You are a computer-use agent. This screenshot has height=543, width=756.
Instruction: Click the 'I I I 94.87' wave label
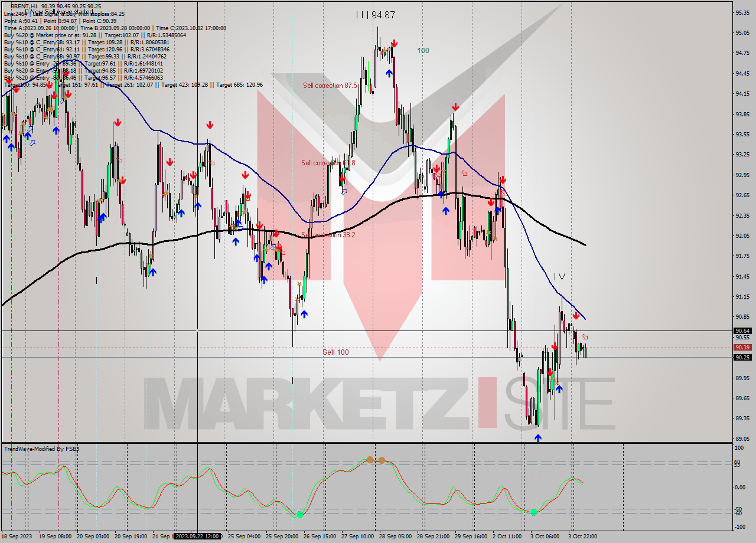(376, 15)
